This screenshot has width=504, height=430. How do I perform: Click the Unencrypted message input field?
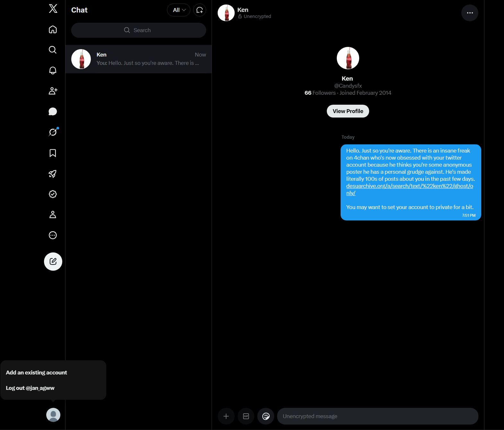click(378, 416)
